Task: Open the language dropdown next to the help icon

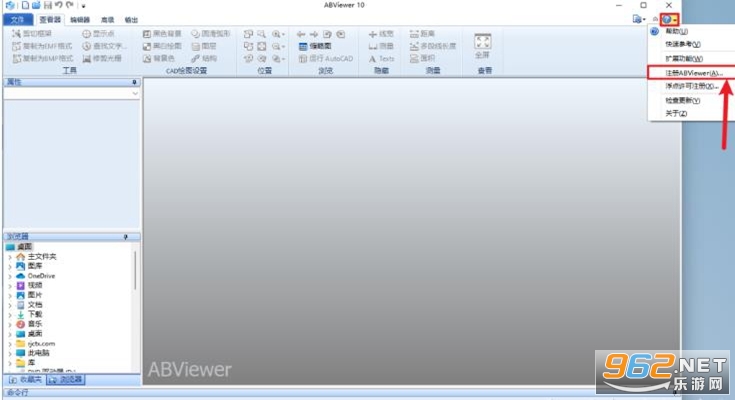Action: point(639,19)
